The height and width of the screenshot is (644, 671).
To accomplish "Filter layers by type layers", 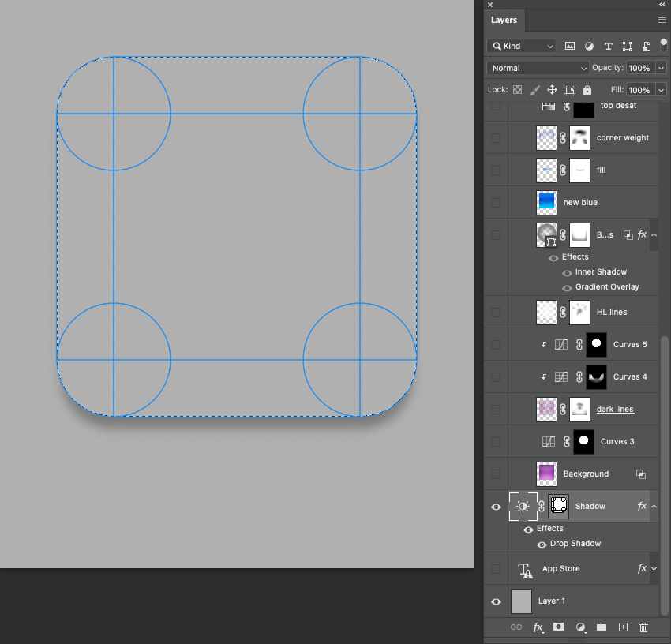I will pyautogui.click(x=608, y=46).
